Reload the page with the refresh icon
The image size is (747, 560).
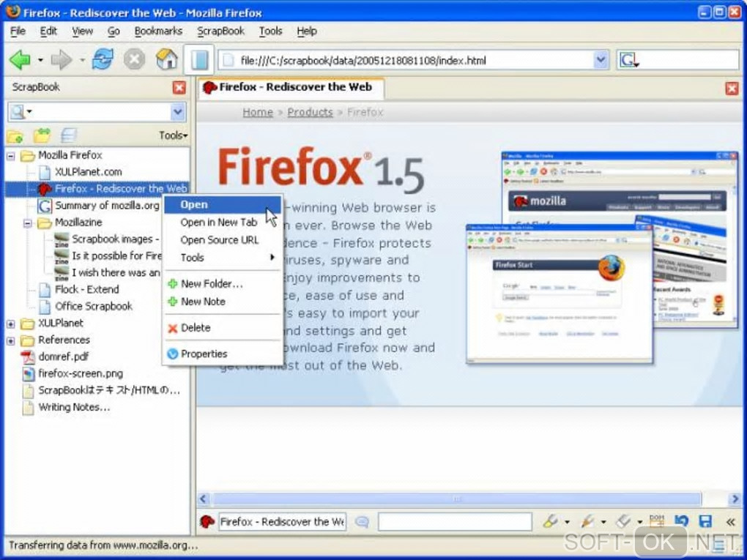tap(103, 60)
